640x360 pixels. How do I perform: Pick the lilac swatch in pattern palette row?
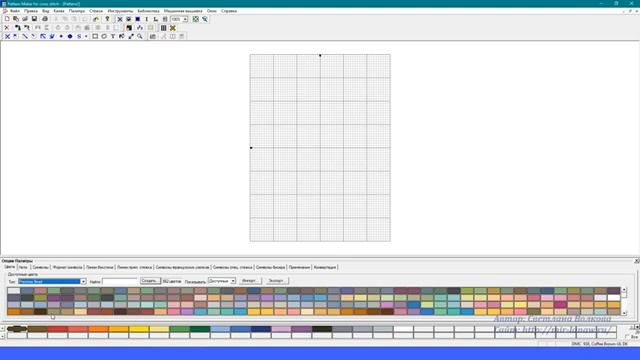click(281, 329)
